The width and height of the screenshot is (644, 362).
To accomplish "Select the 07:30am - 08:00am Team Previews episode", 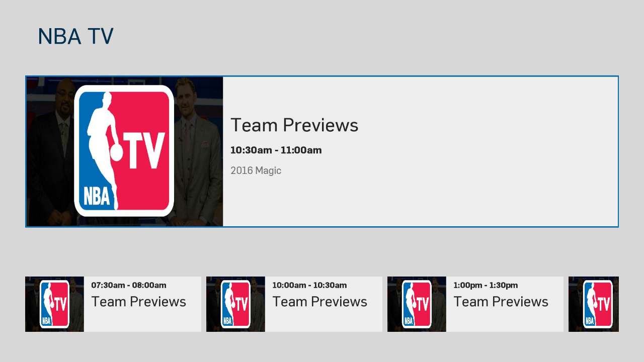I will click(113, 304).
